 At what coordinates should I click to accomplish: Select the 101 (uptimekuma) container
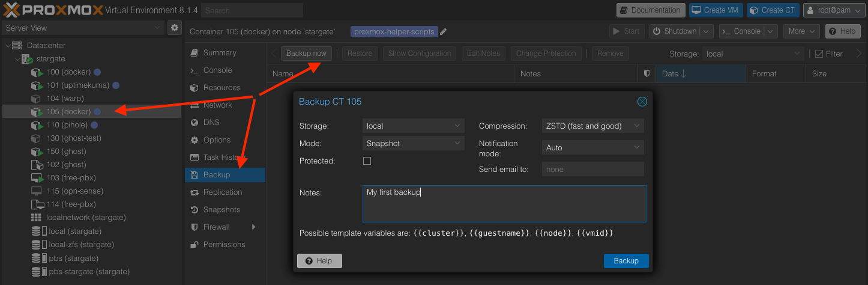tap(77, 85)
